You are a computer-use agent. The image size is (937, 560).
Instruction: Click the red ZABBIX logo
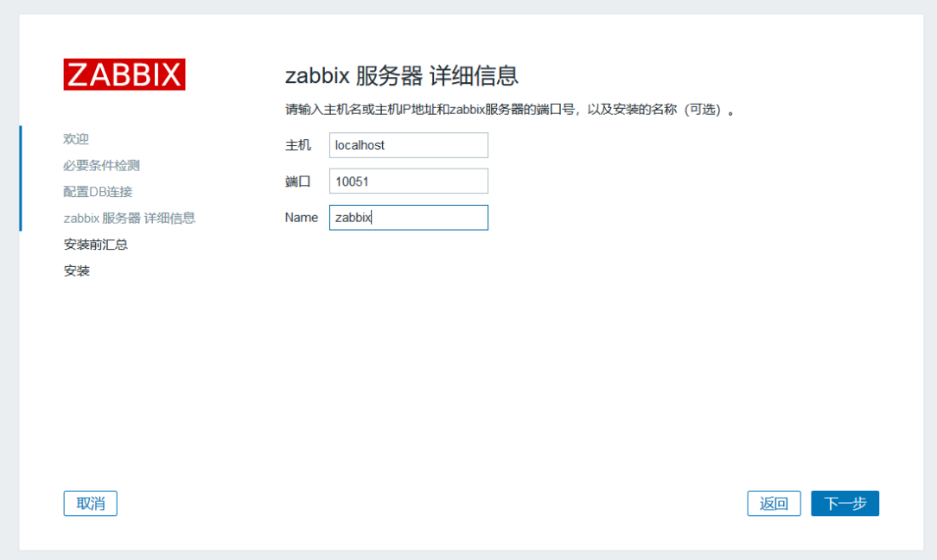(124, 74)
